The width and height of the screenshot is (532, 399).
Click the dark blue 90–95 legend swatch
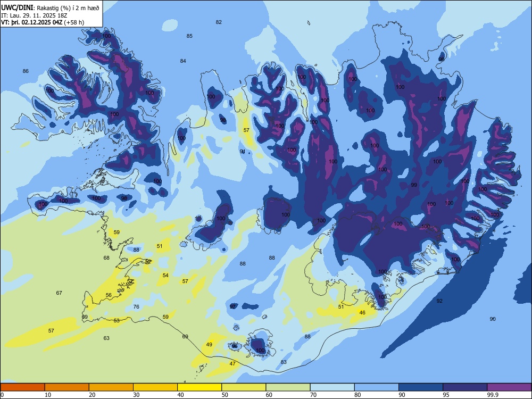(421, 387)
